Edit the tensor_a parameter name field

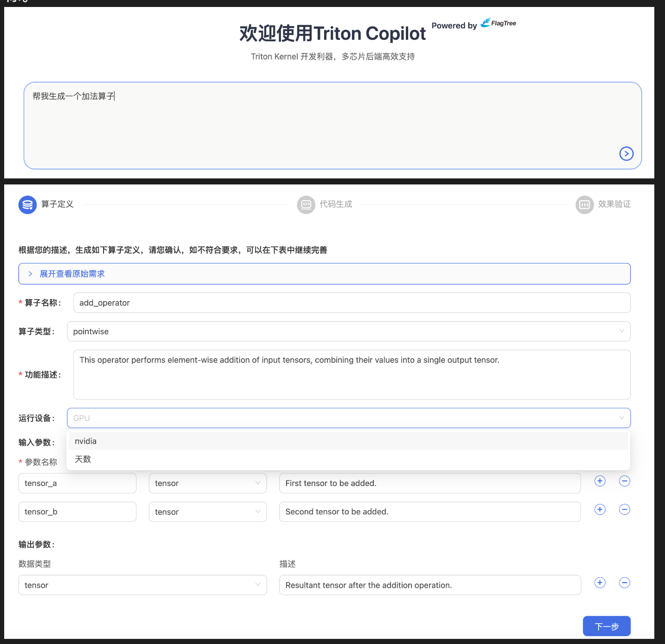[x=78, y=483]
